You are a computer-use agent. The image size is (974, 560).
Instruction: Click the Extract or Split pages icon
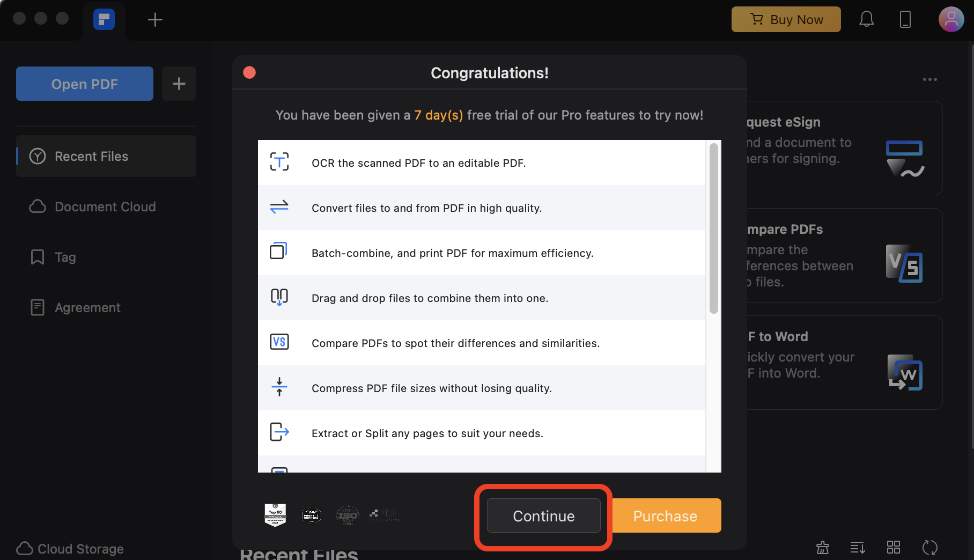[x=279, y=432]
